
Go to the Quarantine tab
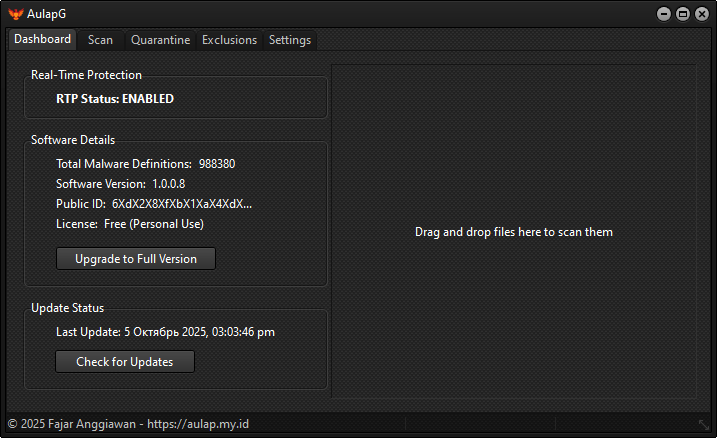160,40
